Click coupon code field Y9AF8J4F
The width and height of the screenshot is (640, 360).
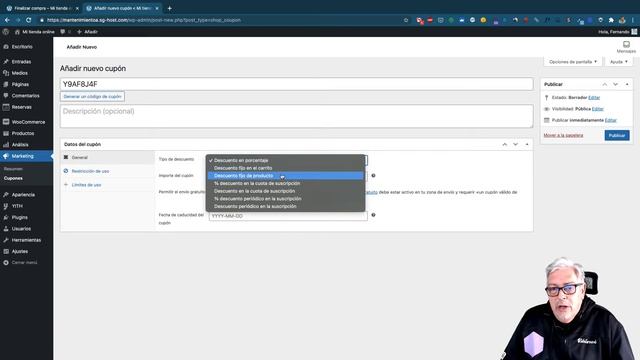pyautogui.click(x=296, y=84)
